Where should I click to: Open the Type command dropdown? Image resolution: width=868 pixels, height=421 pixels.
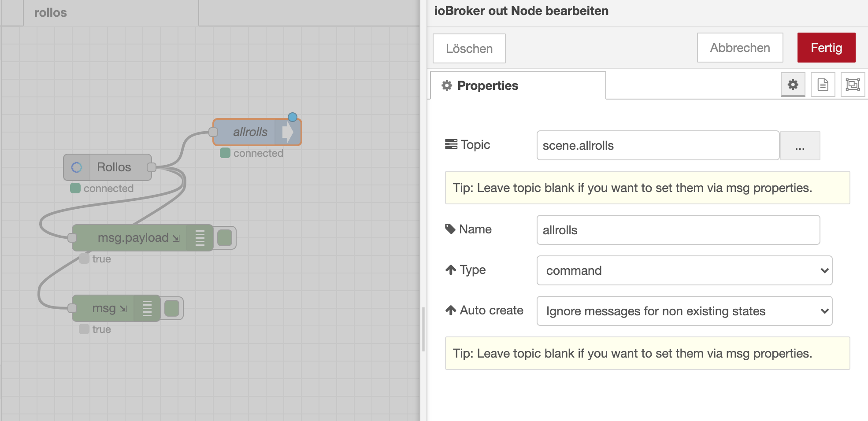pyautogui.click(x=684, y=270)
